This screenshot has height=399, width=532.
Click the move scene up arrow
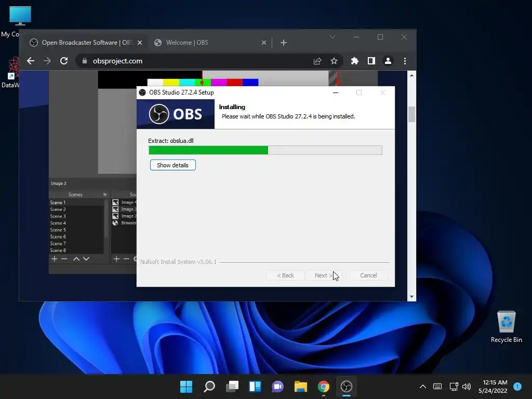(76, 259)
